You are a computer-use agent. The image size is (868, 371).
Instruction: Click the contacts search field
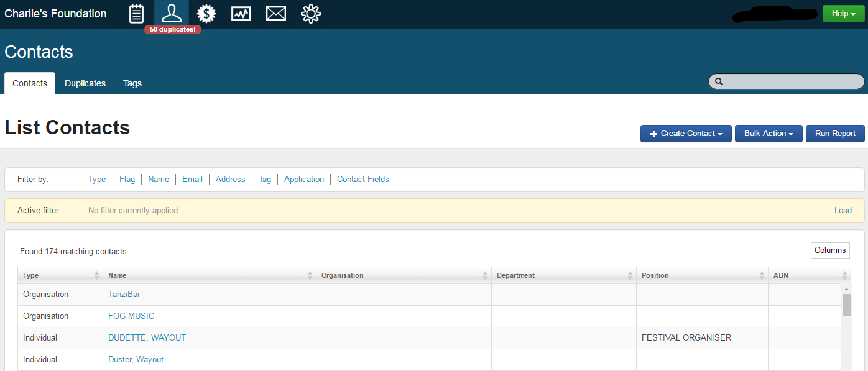point(791,81)
